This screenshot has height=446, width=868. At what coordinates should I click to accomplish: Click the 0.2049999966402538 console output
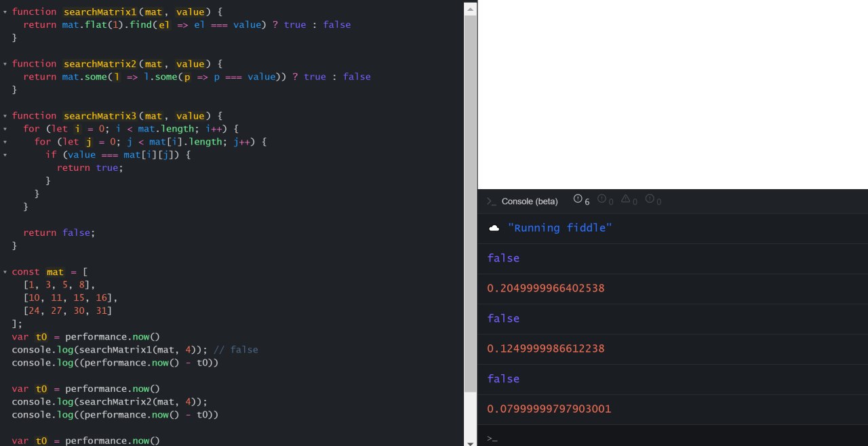pos(545,288)
